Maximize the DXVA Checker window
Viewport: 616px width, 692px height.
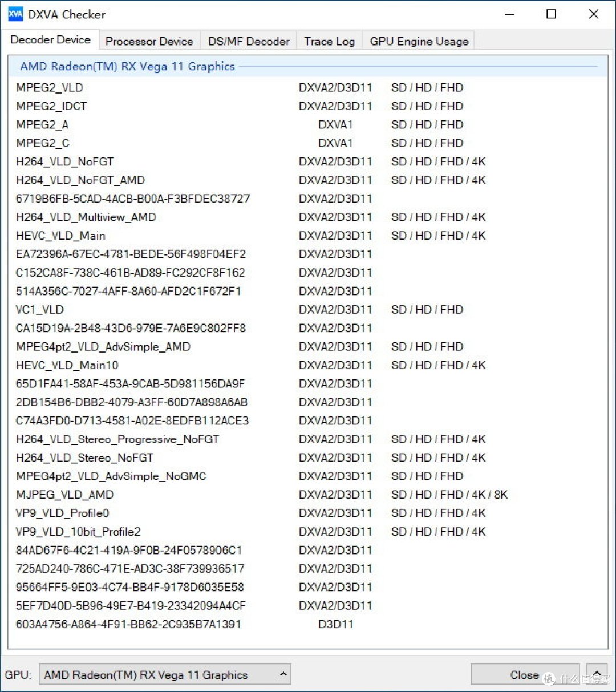(551, 14)
